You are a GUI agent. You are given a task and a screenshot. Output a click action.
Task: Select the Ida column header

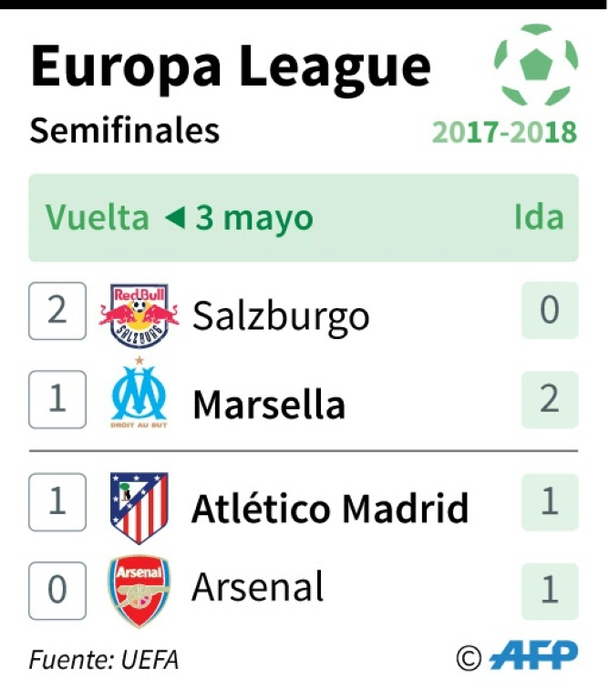[539, 218]
